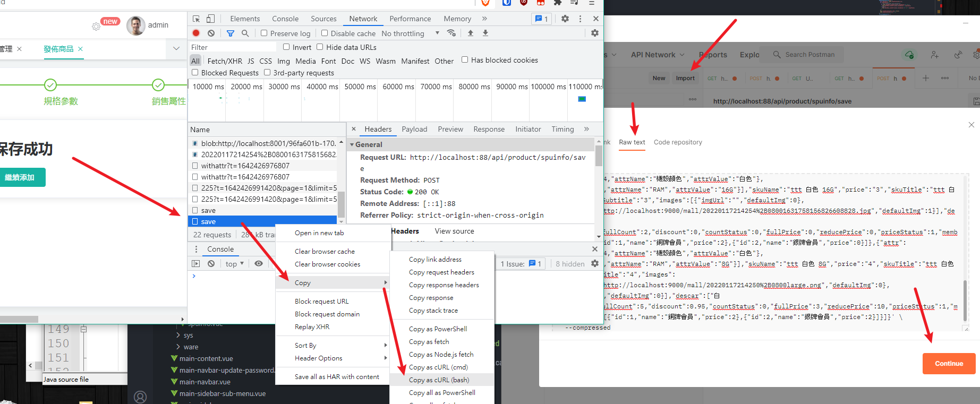Choose Copy as cURL (bash)

[x=442, y=380]
